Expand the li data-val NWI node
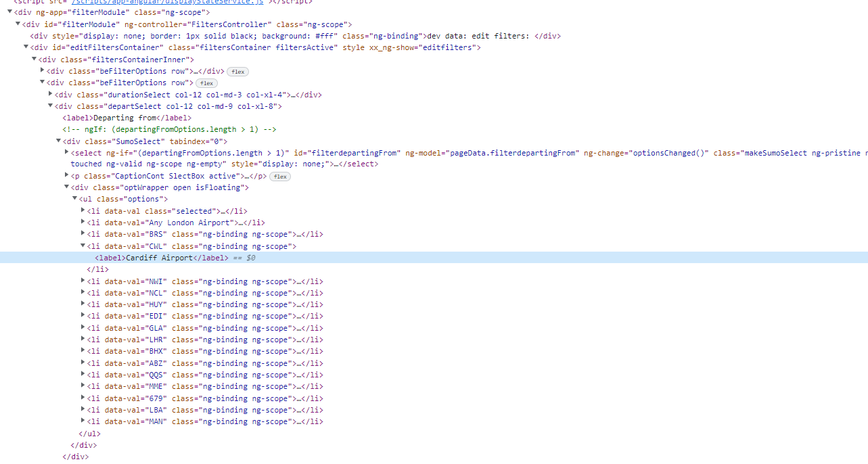This screenshot has width=868, height=464. pyautogui.click(x=83, y=281)
